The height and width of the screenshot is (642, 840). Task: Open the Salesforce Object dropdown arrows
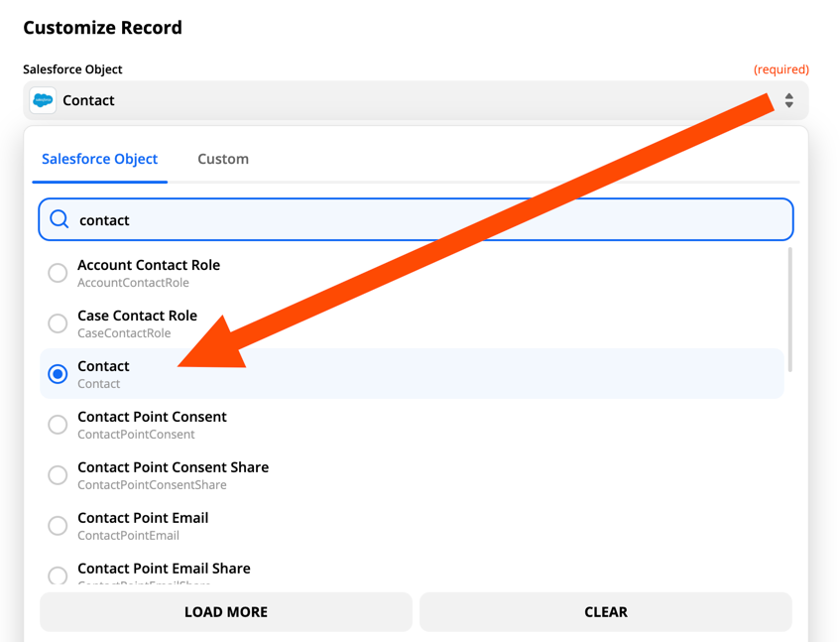788,100
